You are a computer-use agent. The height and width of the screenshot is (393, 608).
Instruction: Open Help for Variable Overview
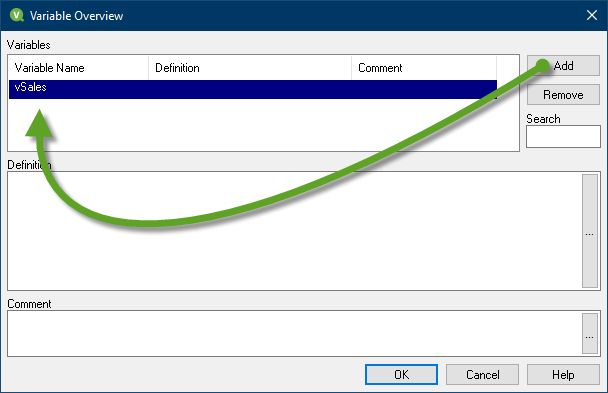(x=563, y=374)
